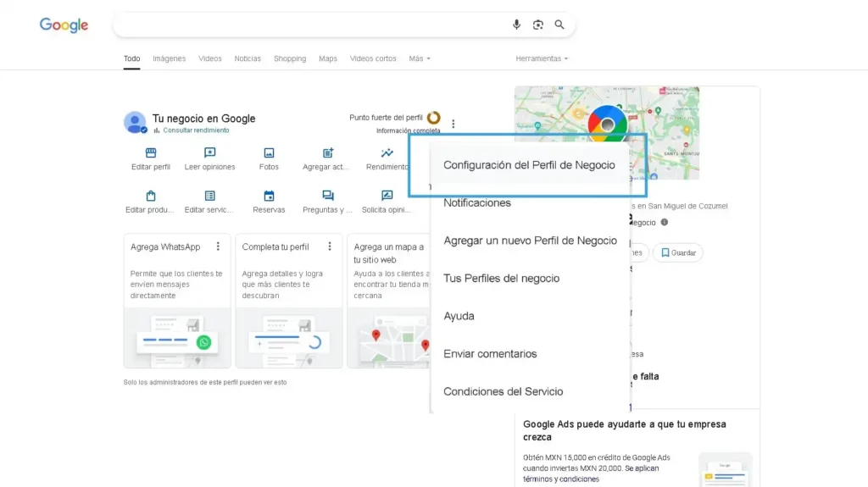Choose Agregar un nuevo Perfil de Negocio

(x=529, y=241)
